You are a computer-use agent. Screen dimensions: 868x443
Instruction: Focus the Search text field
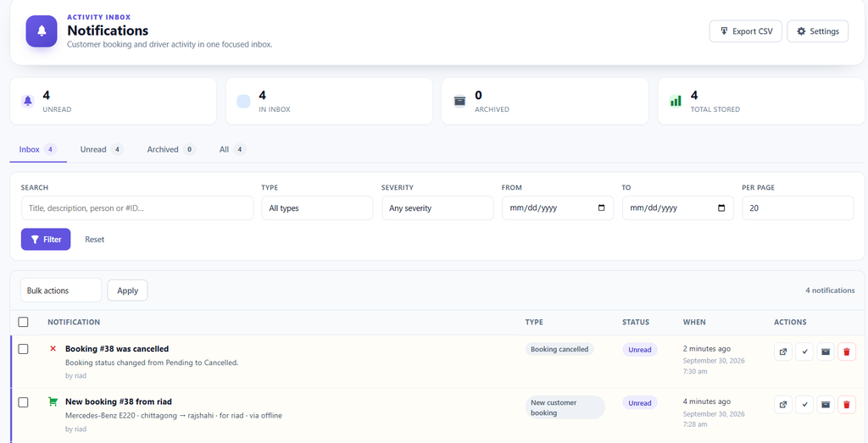point(137,208)
